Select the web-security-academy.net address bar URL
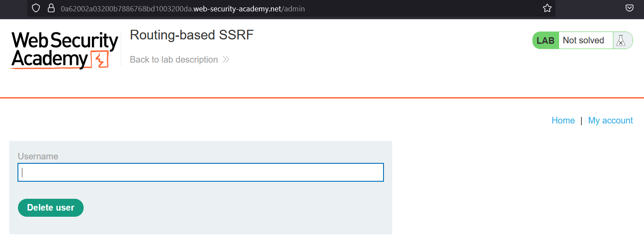The width and height of the screenshot is (644, 236). (x=183, y=8)
